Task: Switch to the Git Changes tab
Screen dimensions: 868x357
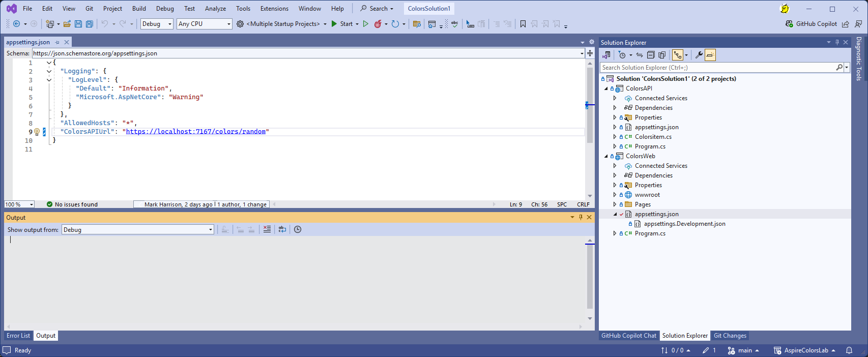Action: point(730,336)
